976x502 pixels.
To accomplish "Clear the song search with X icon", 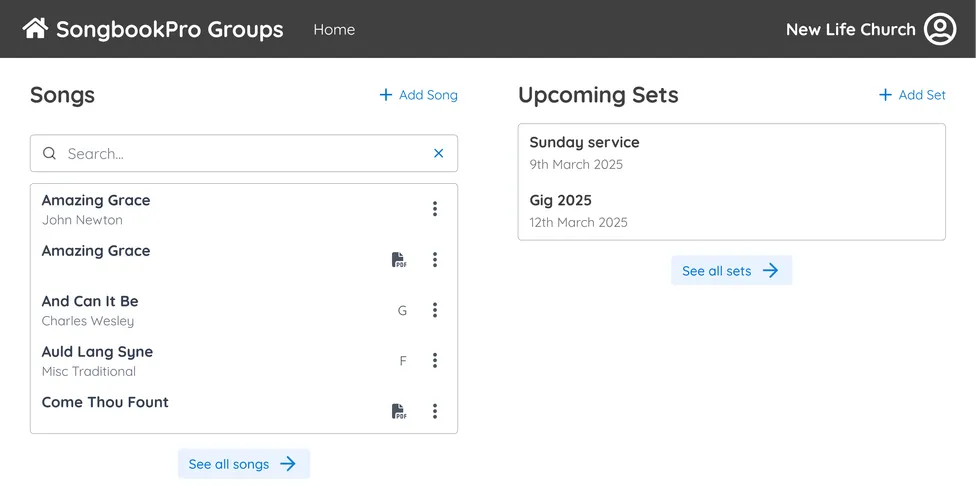I will pyautogui.click(x=438, y=154).
